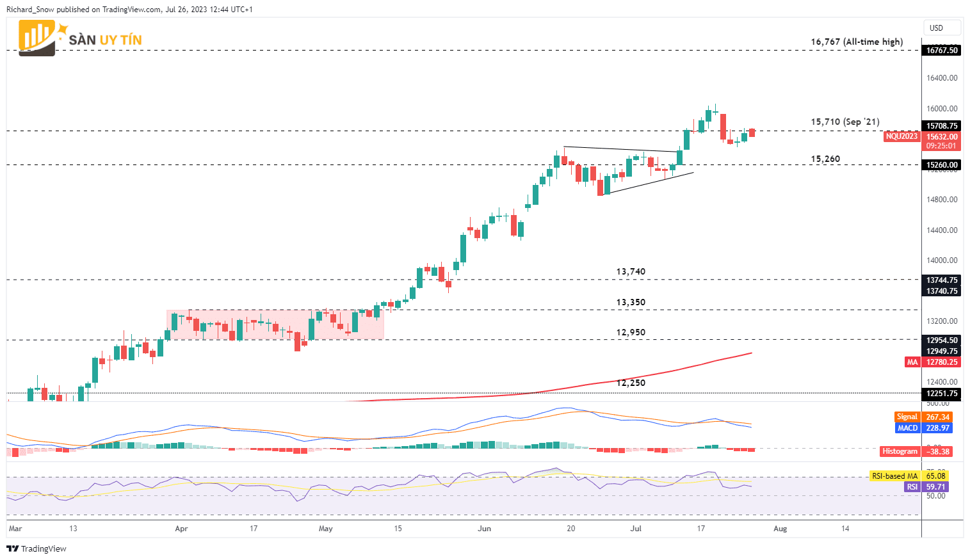
Task: Click the 12,250 level annotation
Action: [x=631, y=383]
